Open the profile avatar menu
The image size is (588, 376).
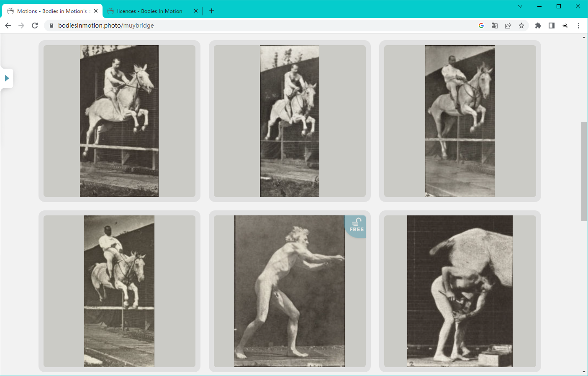(x=565, y=26)
